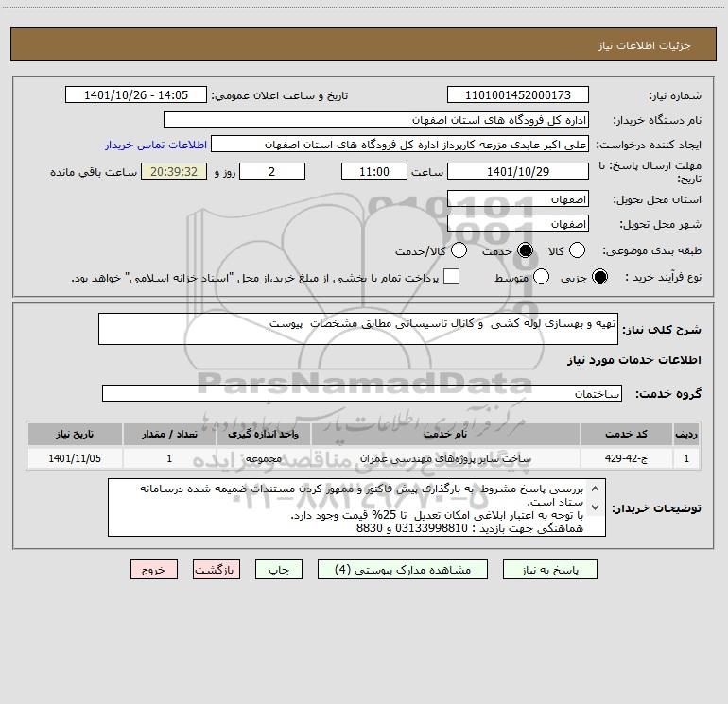This screenshot has height=704, width=728.
Task: Click the delivery province اصفهان field
Action: [x=518, y=199]
